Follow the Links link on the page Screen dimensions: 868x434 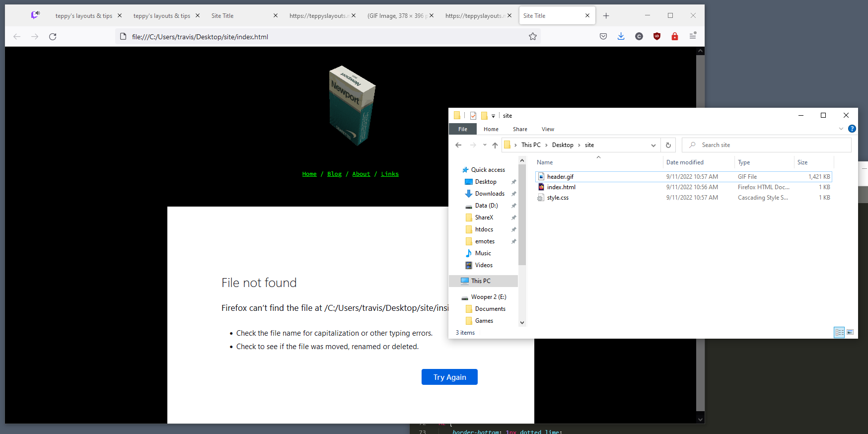point(390,174)
